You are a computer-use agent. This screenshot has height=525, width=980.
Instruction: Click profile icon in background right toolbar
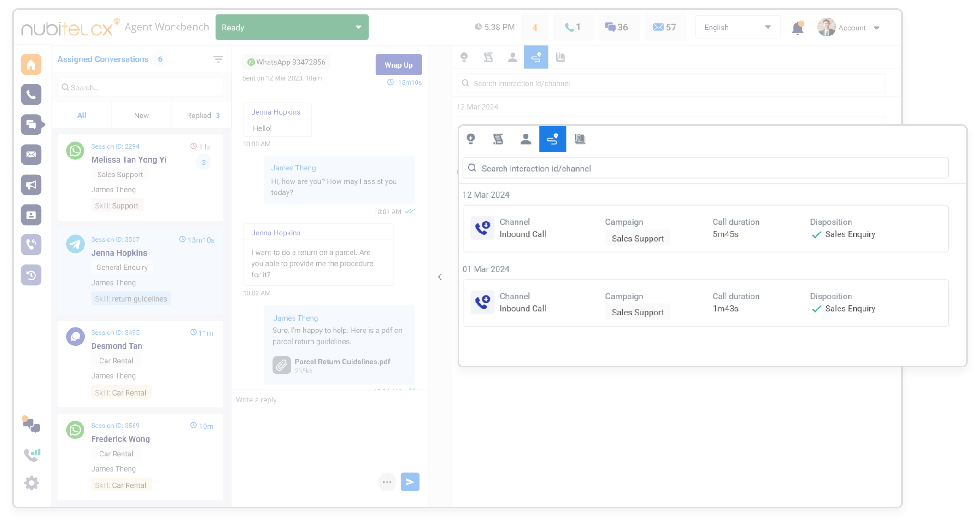click(512, 57)
